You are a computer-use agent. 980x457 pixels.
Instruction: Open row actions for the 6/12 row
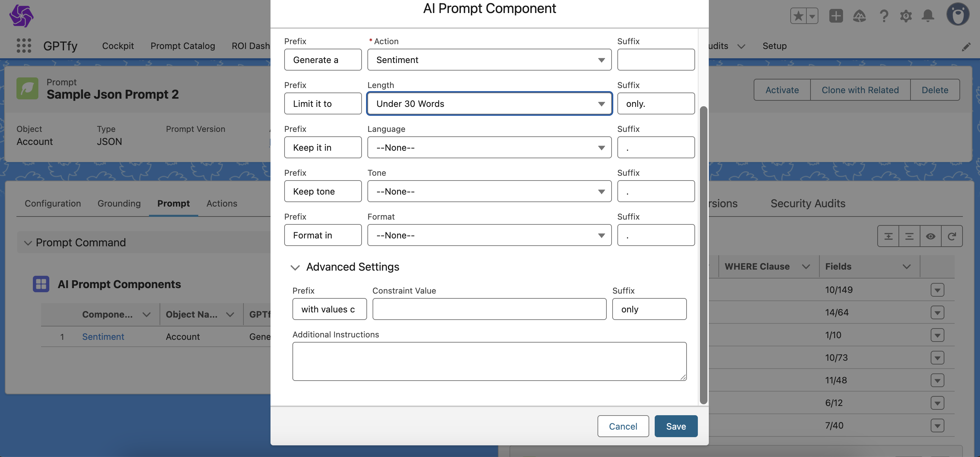click(x=938, y=403)
